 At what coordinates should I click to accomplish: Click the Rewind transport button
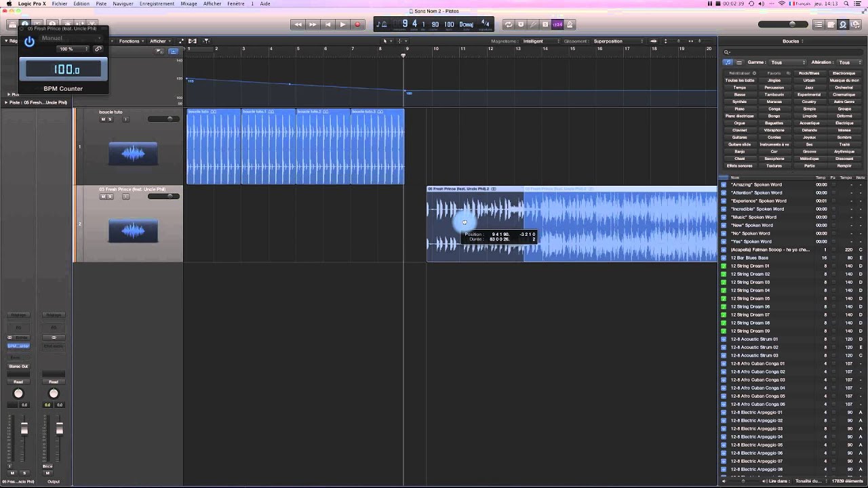[298, 24]
